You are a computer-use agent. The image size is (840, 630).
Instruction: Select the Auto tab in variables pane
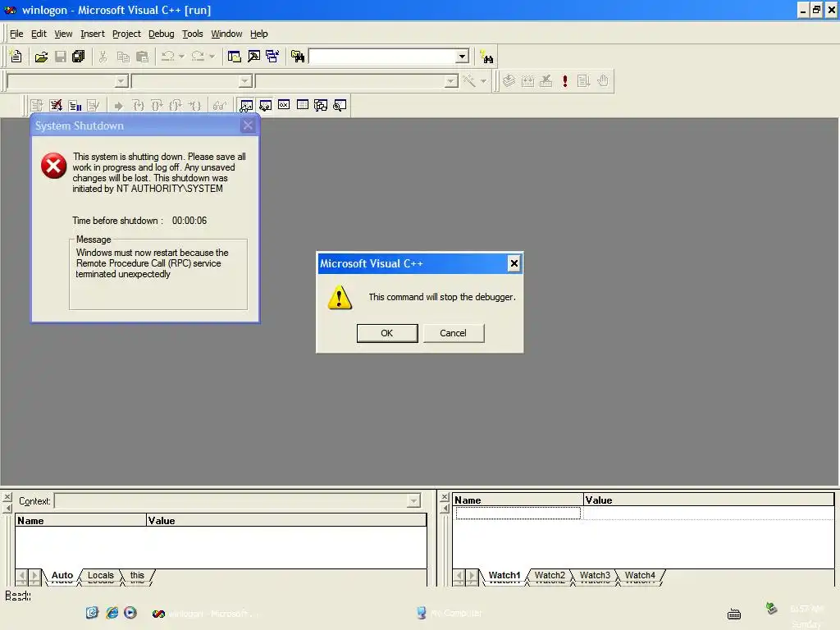[62, 576]
